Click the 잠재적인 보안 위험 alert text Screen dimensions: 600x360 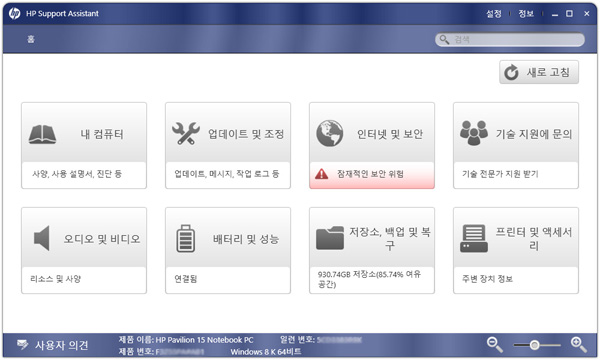[370, 174]
